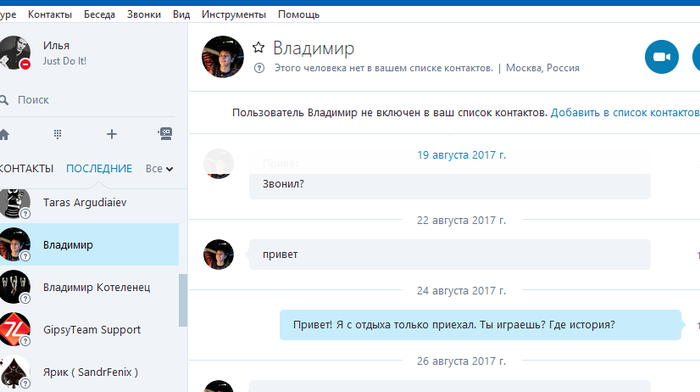
Task: Open the Помощь menu
Action: tap(299, 14)
